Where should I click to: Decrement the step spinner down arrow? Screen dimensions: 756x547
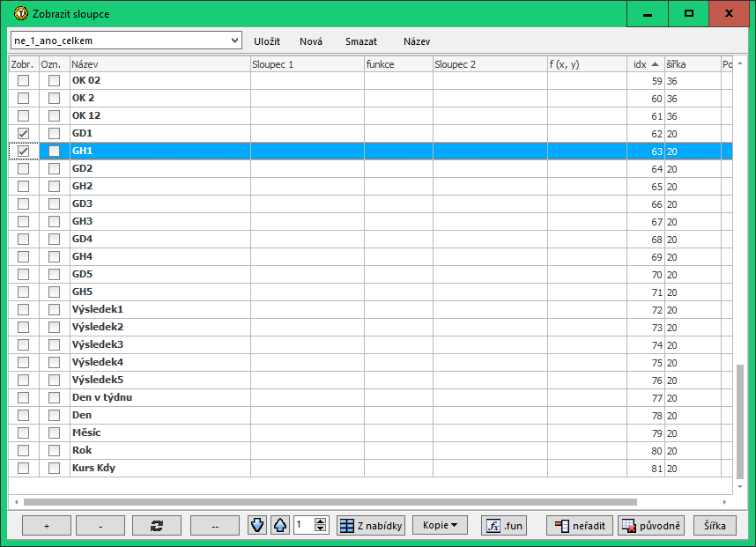320,529
